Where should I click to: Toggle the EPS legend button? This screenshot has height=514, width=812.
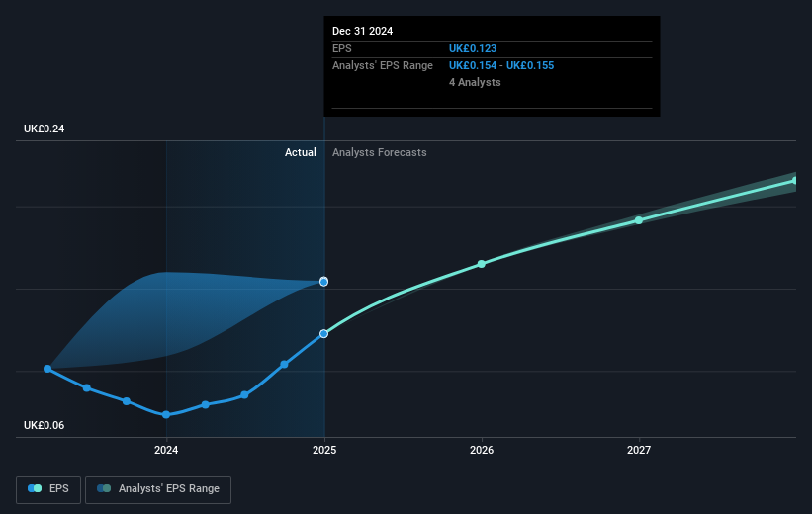pos(48,489)
